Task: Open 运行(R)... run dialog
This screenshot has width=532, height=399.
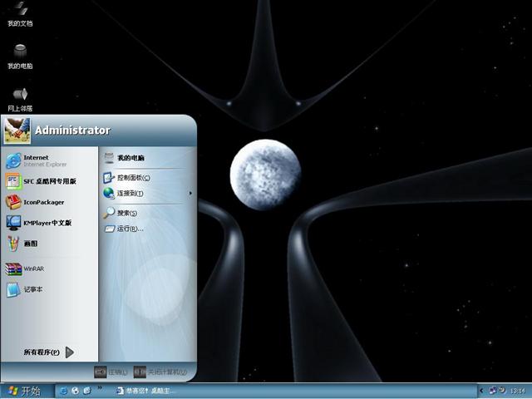Action: (x=129, y=229)
